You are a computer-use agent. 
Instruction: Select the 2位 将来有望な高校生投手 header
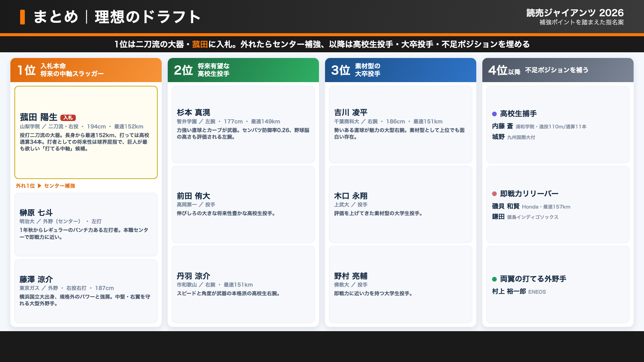(x=243, y=70)
